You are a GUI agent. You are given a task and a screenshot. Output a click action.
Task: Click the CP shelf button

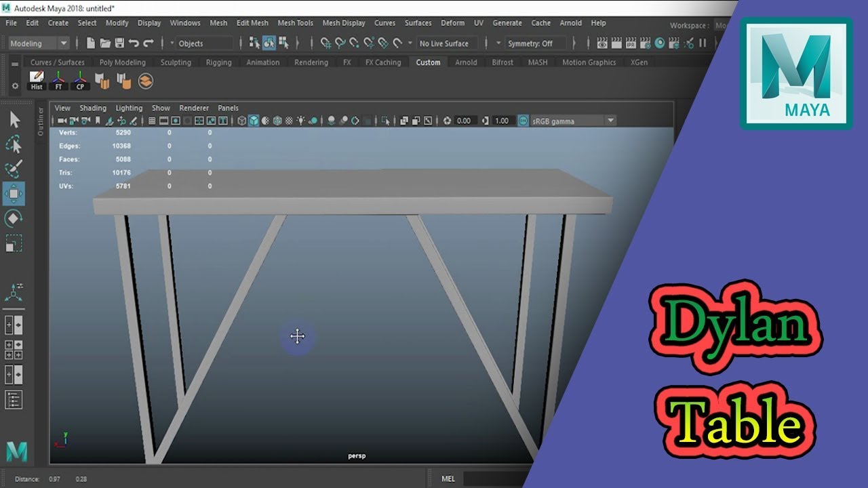pyautogui.click(x=80, y=81)
